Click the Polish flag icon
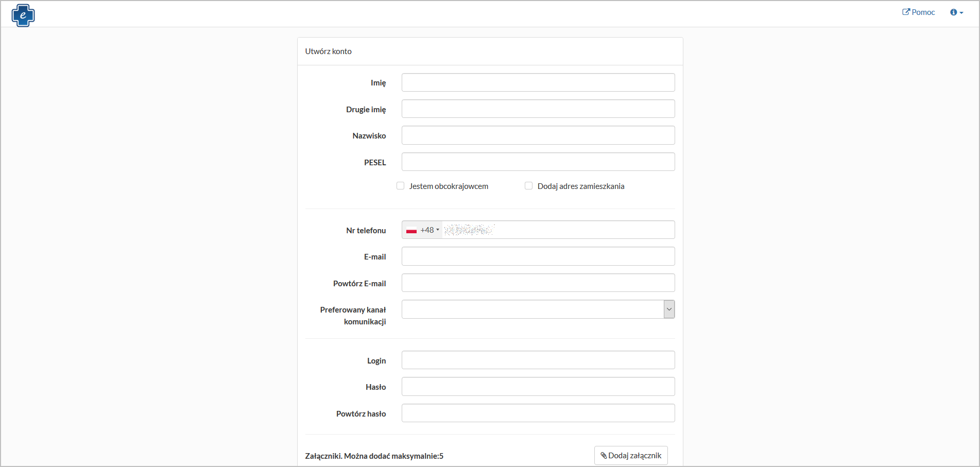Screen dimensions: 980x467 click(x=411, y=230)
